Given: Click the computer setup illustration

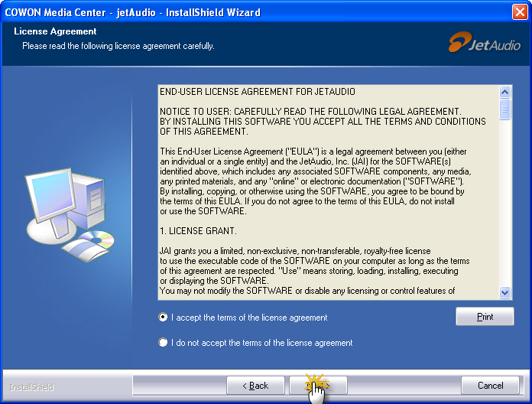Looking at the screenshot, I should (x=70, y=214).
